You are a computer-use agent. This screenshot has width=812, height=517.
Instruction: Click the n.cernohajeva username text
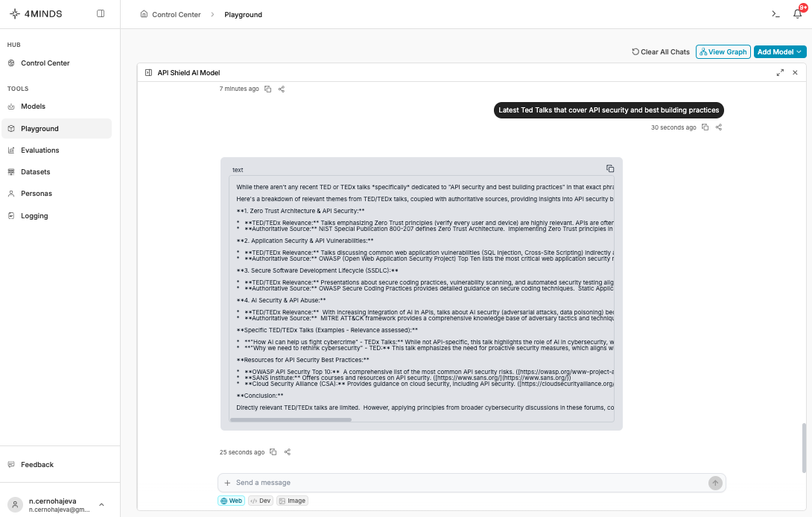pyautogui.click(x=52, y=501)
